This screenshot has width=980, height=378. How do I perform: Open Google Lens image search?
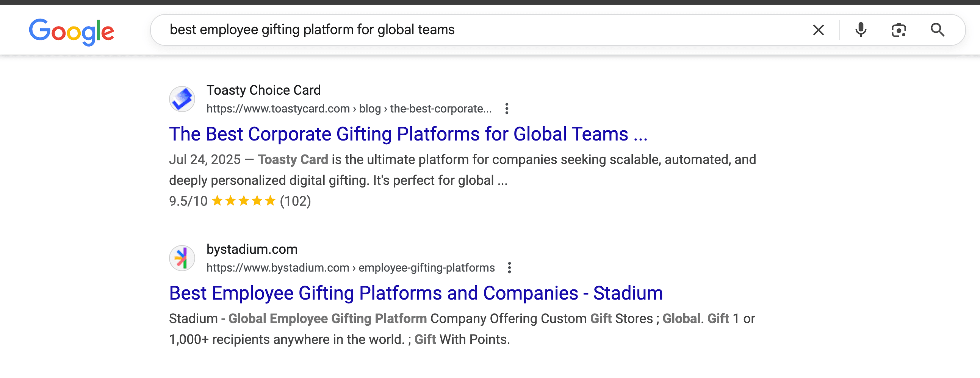point(899,30)
